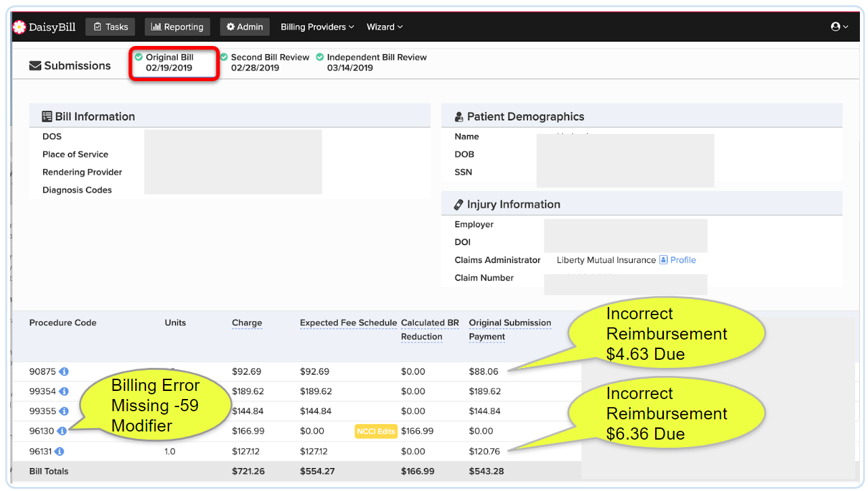Open info icon for procedure 99354
Screen dimensions: 868x491
click(x=64, y=392)
